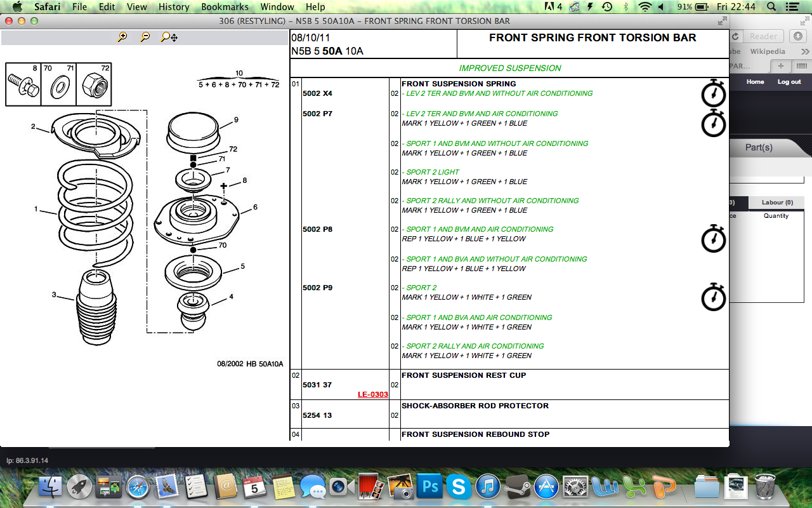Screen dimensions: 812x508
Task: Click part number 5002 P8
Action: 317,229
